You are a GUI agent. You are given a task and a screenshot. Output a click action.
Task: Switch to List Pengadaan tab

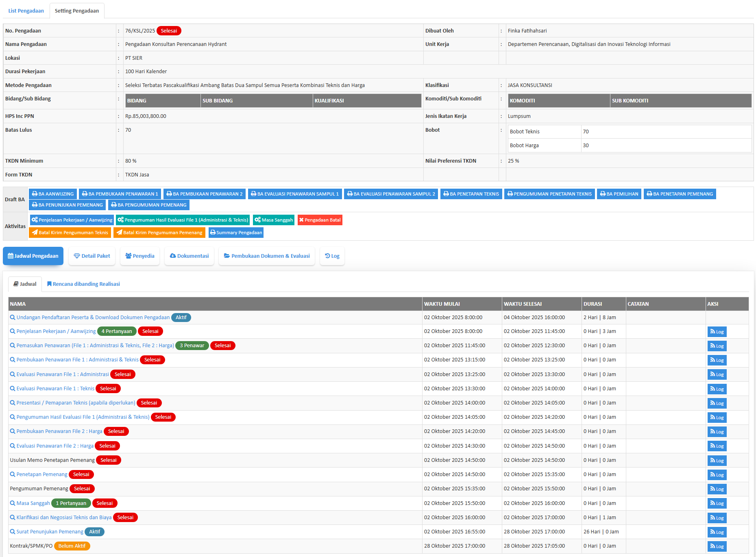[26, 11]
